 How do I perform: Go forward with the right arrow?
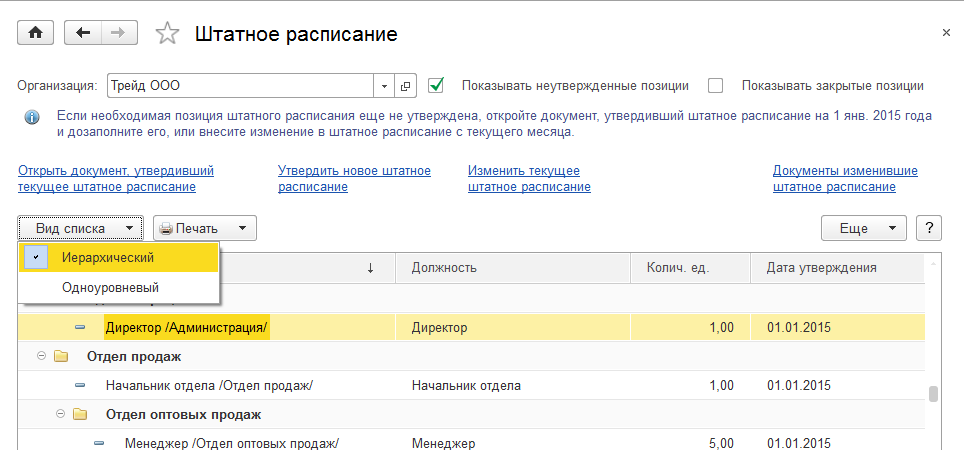[x=118, y=33]
